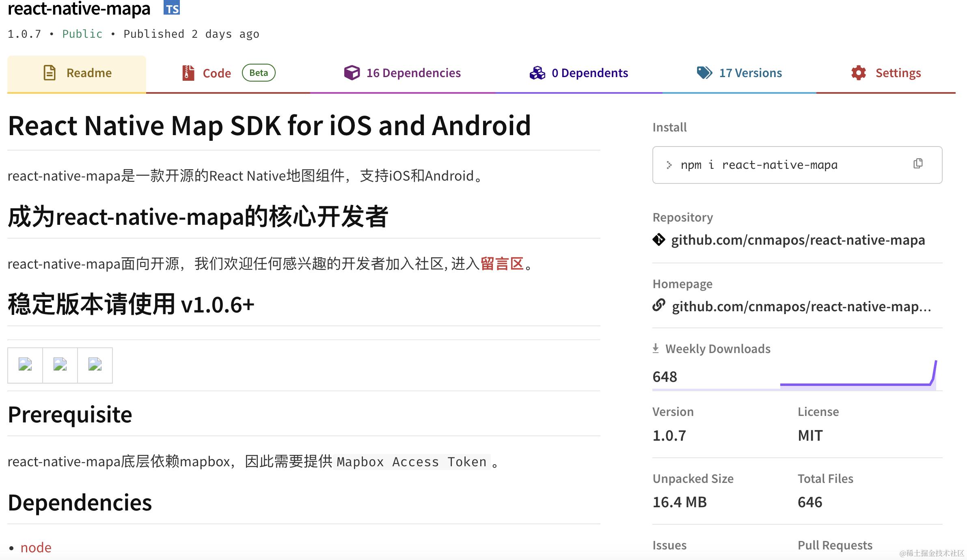
Task: Click the Versions tags icon
Action: click(704, 73)
